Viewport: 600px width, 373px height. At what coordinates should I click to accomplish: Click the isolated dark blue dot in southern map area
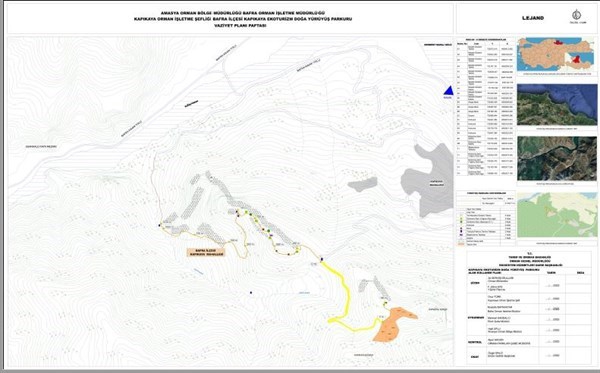coord(251,293)
